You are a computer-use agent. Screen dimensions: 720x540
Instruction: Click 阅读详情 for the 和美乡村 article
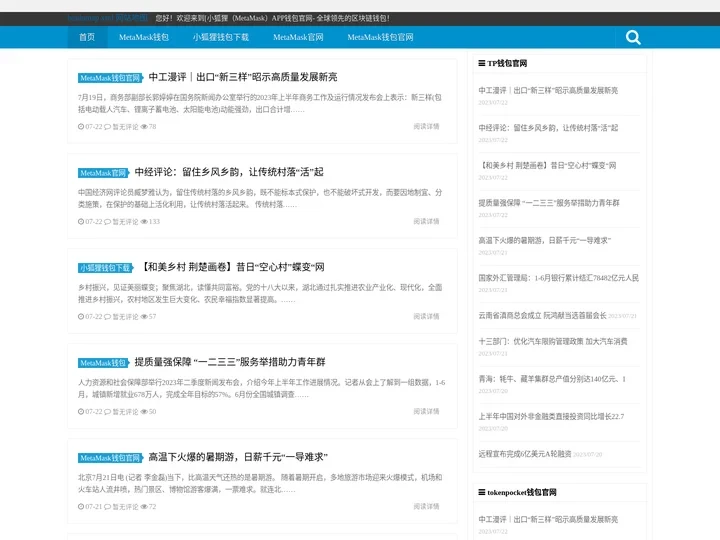(426, 316)
